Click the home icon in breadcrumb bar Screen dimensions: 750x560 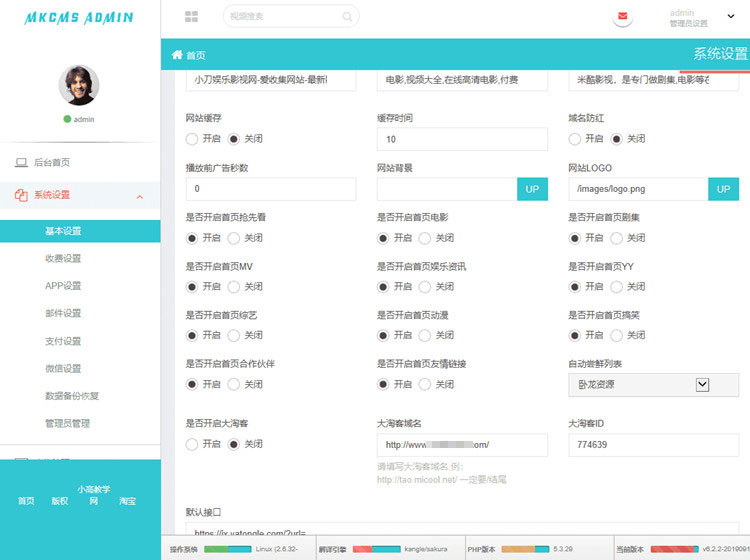pyautogui.click(x=177, y=55)
